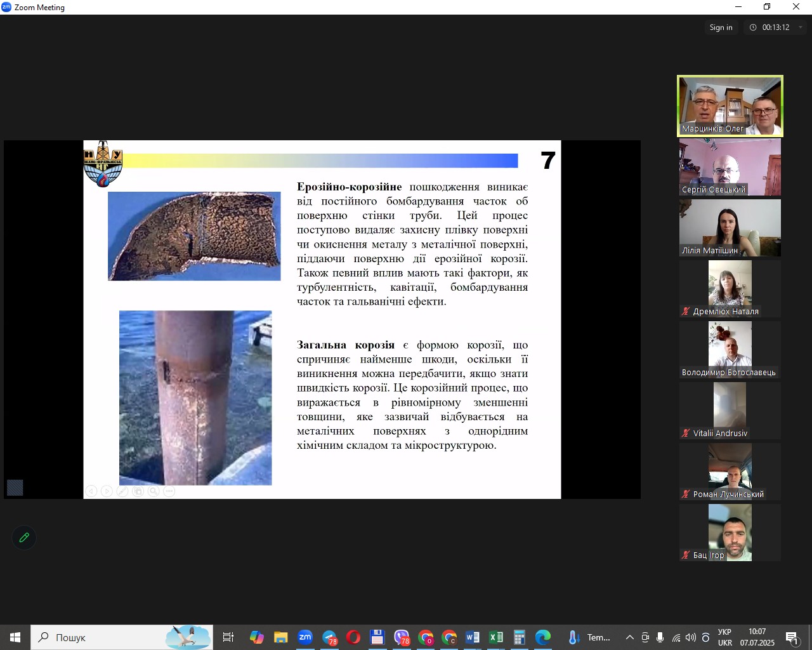The width and height of the screenshot is (812, 650).
Task: Click more options ellipsis on shared slide
Action: (169, 491)
